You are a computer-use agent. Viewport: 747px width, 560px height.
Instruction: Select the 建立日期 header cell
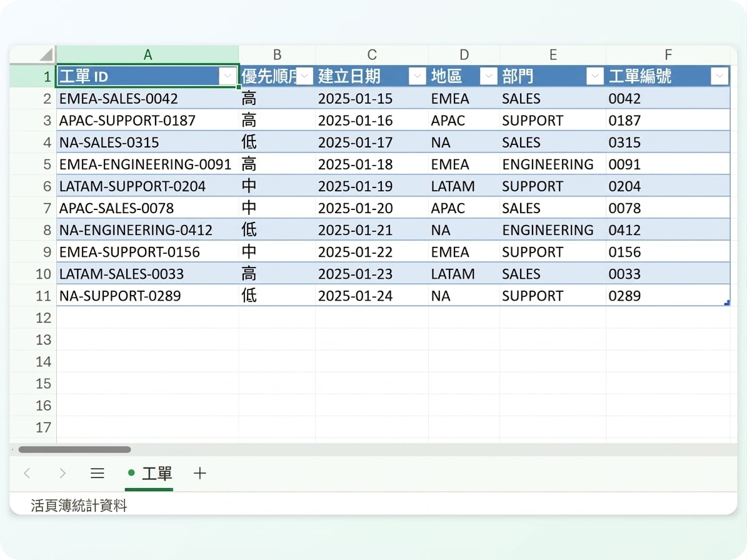(x=371, y=76)
